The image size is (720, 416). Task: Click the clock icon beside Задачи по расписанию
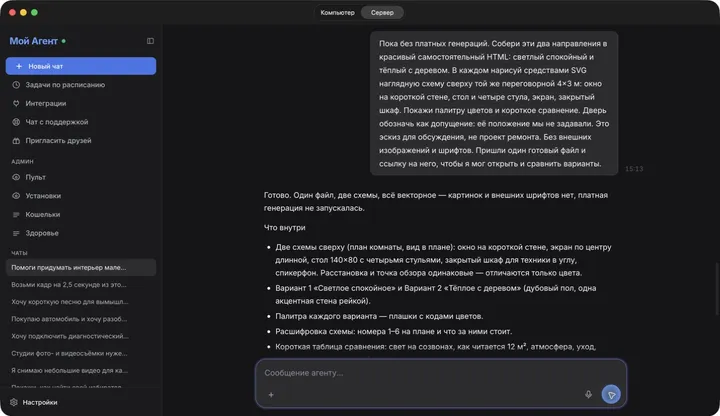16,84
